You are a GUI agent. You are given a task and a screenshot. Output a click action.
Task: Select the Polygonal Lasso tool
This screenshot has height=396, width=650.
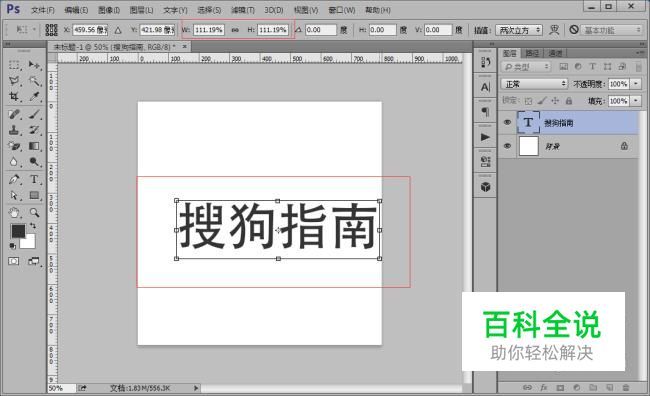click(x=14, y=80)
